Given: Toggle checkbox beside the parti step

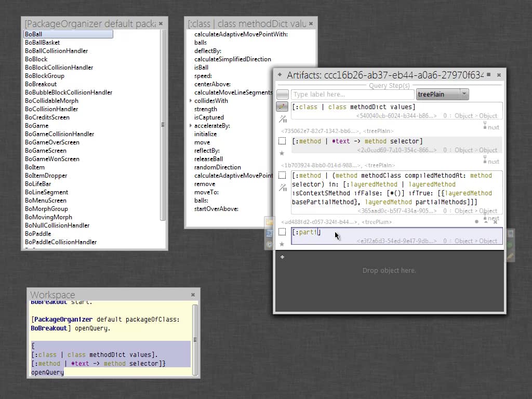Looking at the screenshot, I should pos(282,232).
